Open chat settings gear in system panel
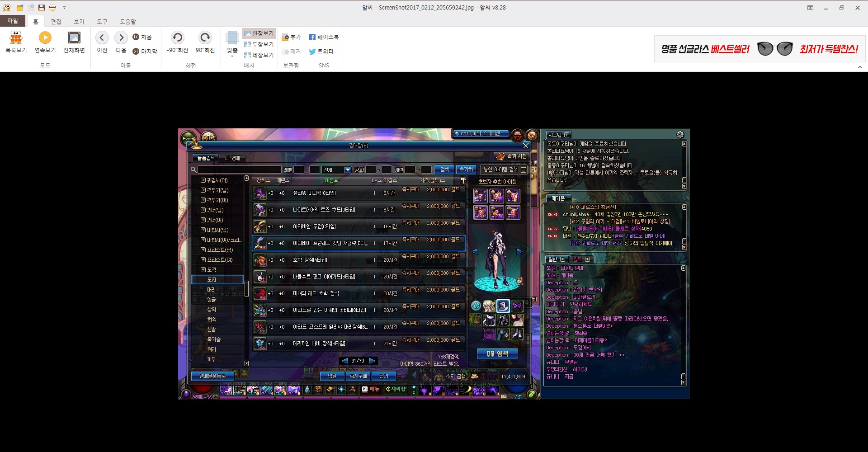Screen dimensions: 868x452 tap(680, 135)
